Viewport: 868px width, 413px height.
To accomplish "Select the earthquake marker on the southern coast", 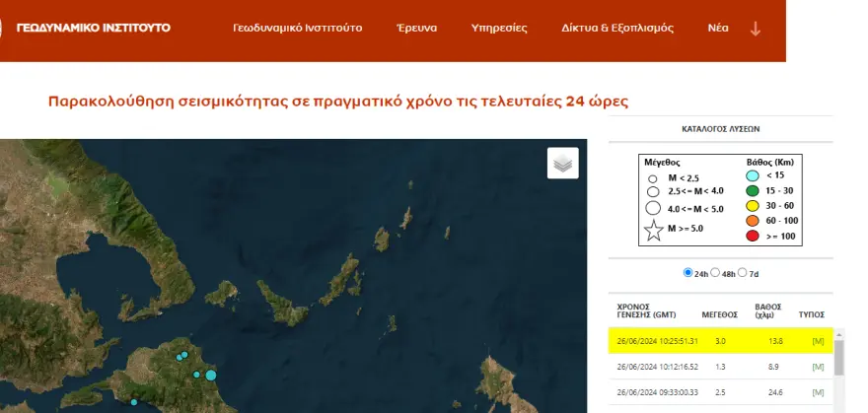I will pyautogui.click(x=134, y=402).
